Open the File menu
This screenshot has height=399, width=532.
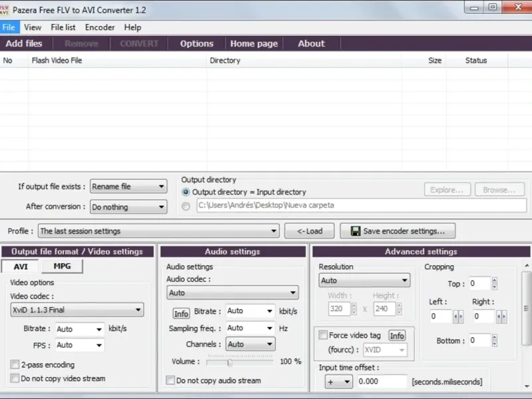pyautogui.click(x=9, y=27)
